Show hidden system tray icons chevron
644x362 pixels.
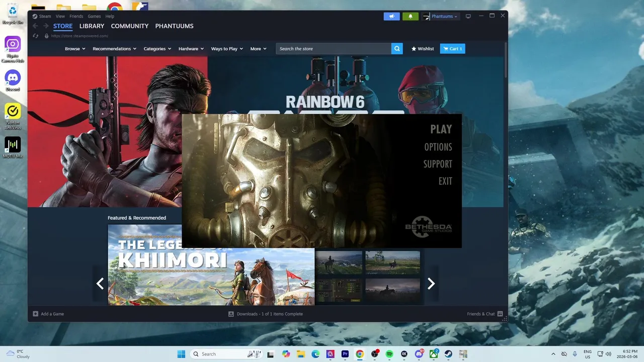(x=553, y=354)
